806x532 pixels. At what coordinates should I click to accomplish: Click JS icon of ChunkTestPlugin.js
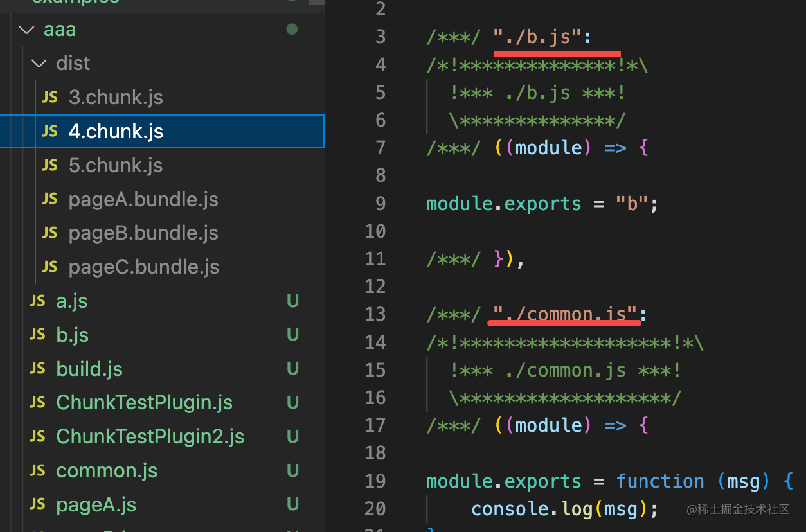click(x=37, y=403)
